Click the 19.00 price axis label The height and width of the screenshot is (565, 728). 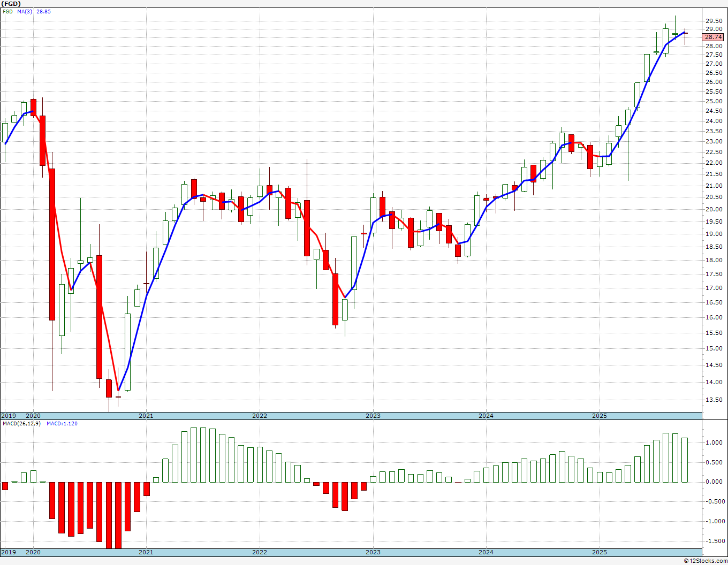(x=714, y=234)
